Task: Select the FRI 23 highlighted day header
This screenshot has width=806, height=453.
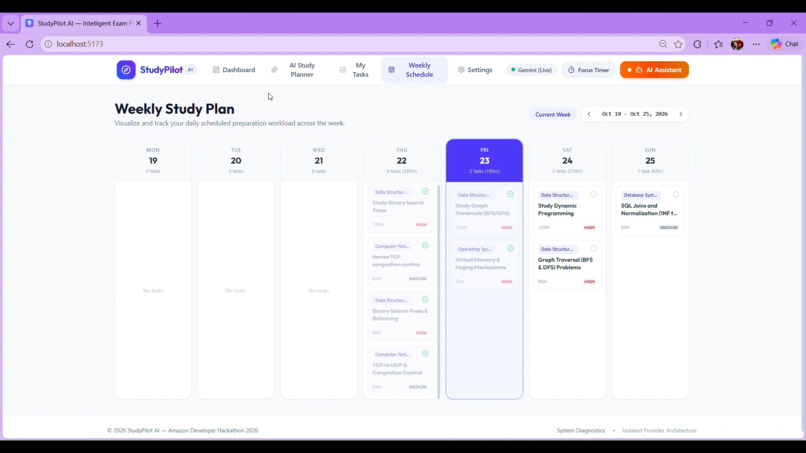Action: (484, 160)
